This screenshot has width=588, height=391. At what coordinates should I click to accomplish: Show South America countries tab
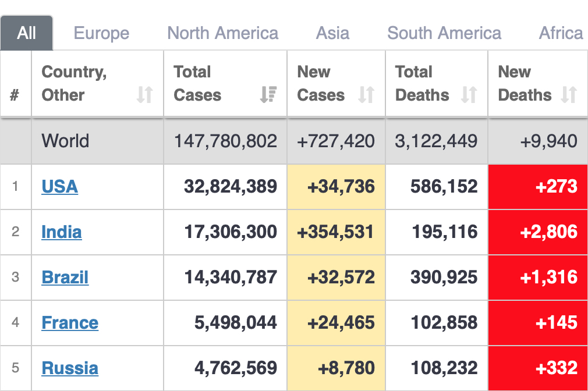point(444,33)
